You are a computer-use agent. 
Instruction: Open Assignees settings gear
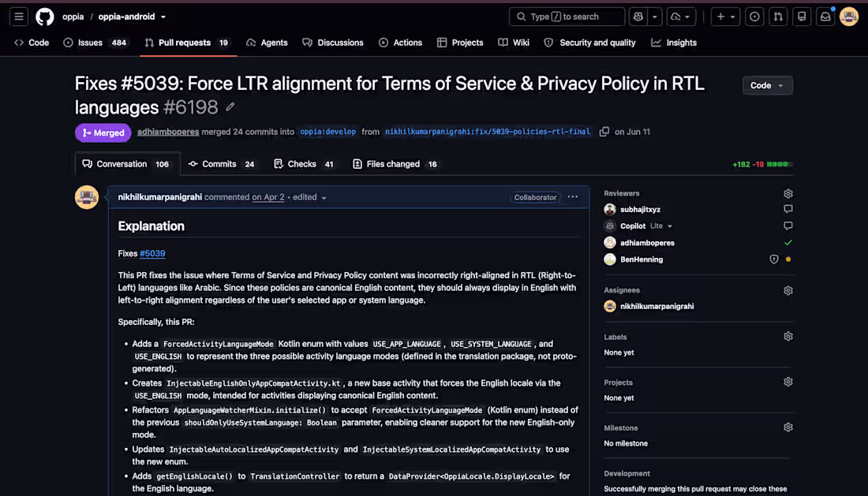coord(788,290)
